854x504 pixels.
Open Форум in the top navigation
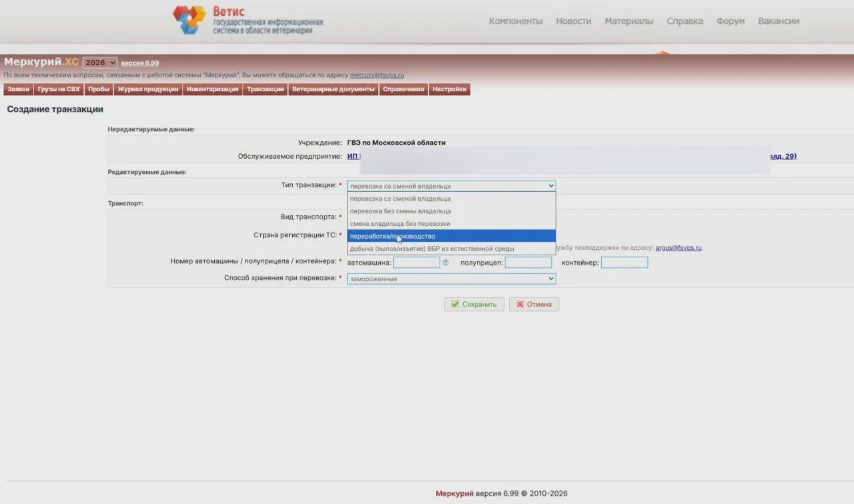click(x=731, y=21)
